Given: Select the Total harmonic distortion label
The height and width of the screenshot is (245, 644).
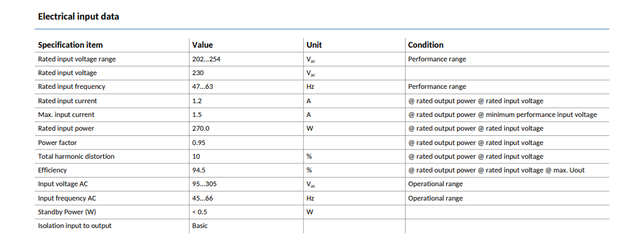Looking at the screenshot, I should (76, 157).
